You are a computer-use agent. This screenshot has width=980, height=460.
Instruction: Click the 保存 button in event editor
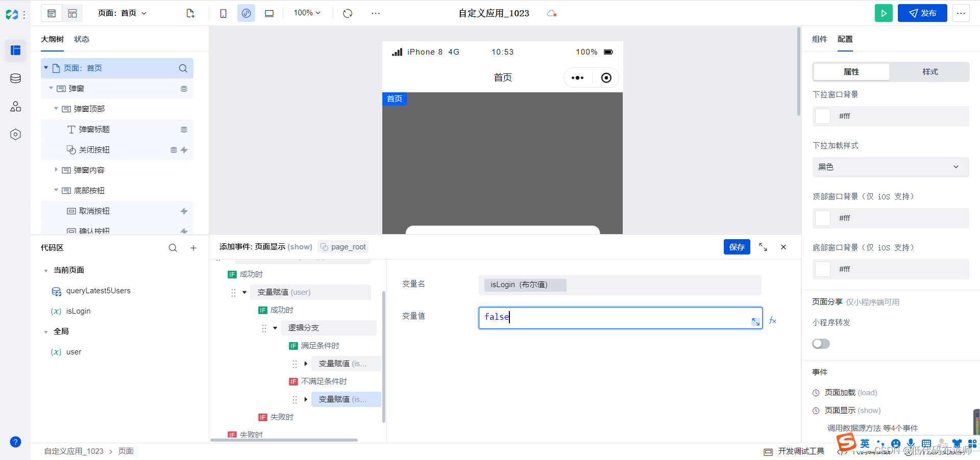click(x=737, y=247)
